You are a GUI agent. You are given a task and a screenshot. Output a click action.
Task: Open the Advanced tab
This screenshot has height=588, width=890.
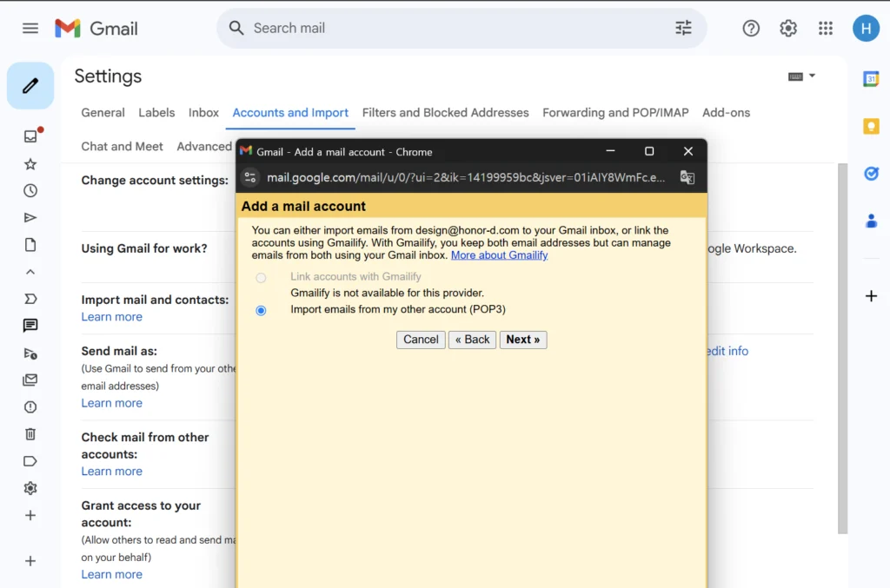(x=203, y=146)
